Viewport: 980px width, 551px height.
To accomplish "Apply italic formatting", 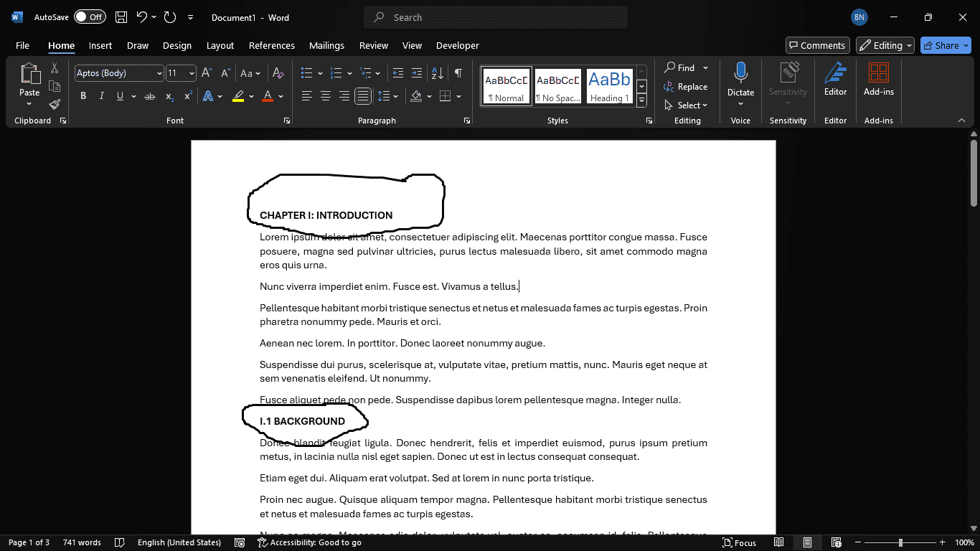I will [x=101, y=95].
